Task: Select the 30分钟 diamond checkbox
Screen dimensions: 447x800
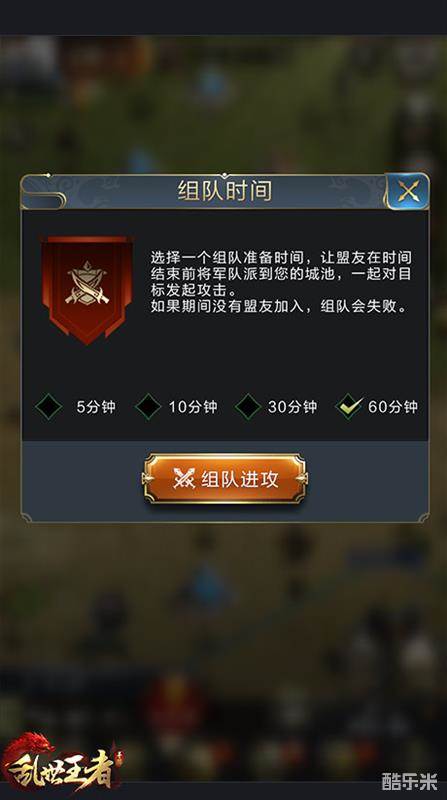Action: tap(248, 407)
